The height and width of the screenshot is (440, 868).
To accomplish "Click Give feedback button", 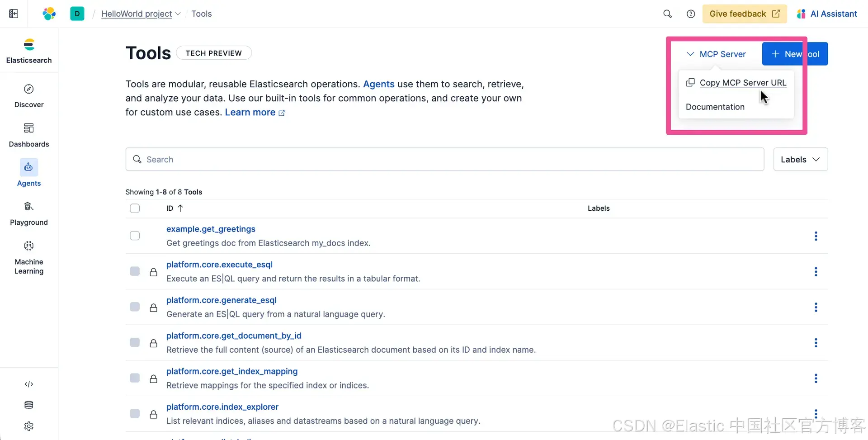I will 744,14.
